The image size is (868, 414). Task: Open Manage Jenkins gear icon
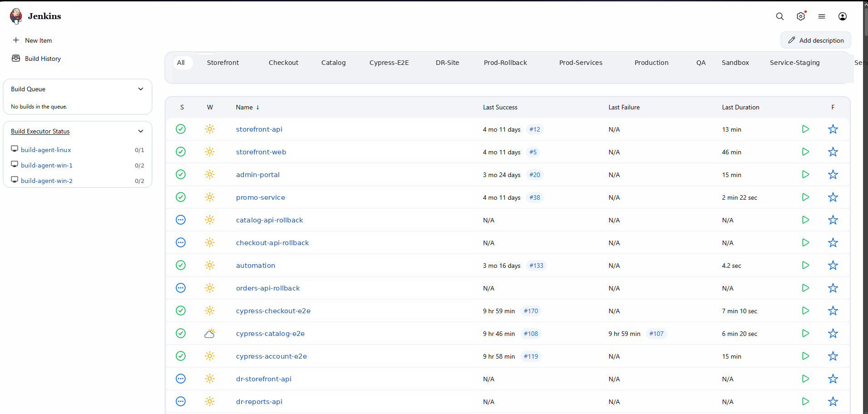pos(801,16)
